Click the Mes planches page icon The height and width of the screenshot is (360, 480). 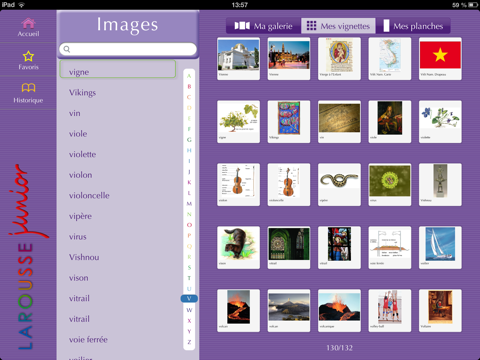coord(386,26)
